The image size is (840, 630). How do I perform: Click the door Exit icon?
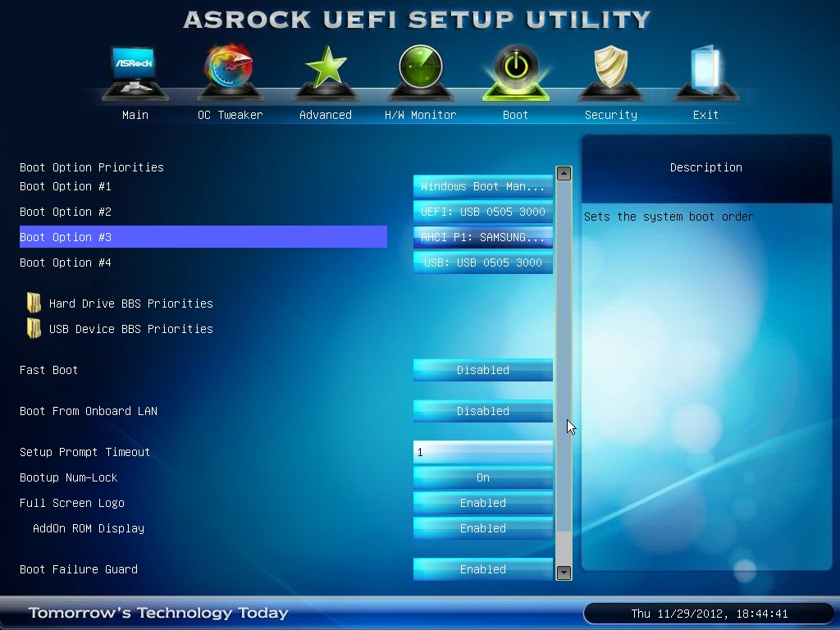click(705, 72)
